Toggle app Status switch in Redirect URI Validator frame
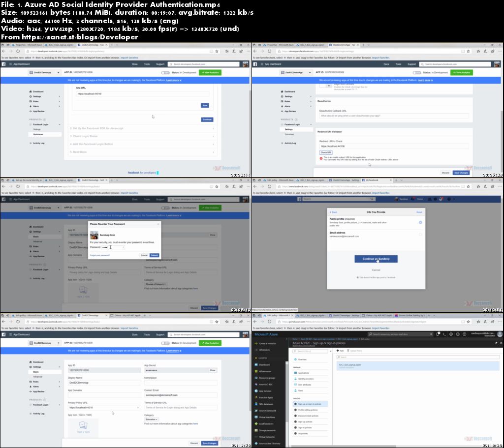This screenshot has height=448, width=504. pyautogui.click(x=417, y=73)
